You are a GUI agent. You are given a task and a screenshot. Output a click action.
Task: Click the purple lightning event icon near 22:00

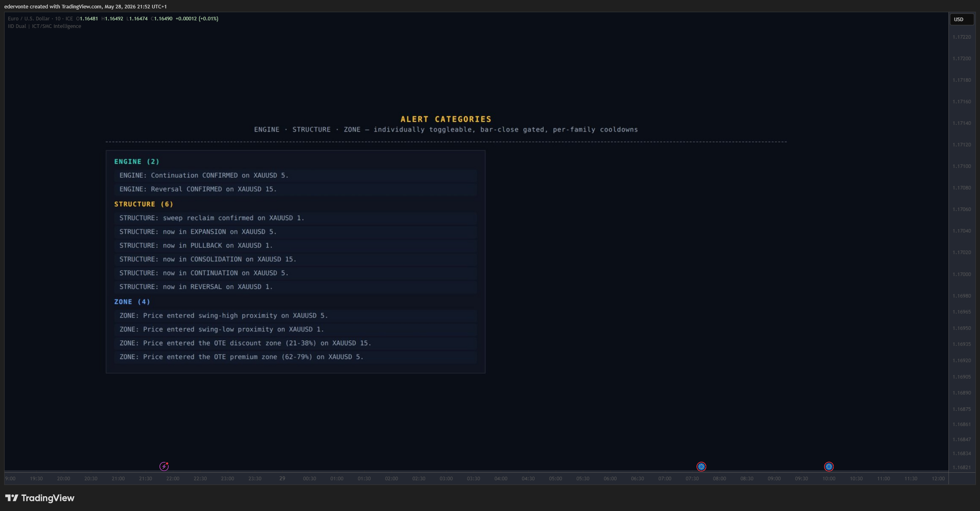tap(164, 466)
